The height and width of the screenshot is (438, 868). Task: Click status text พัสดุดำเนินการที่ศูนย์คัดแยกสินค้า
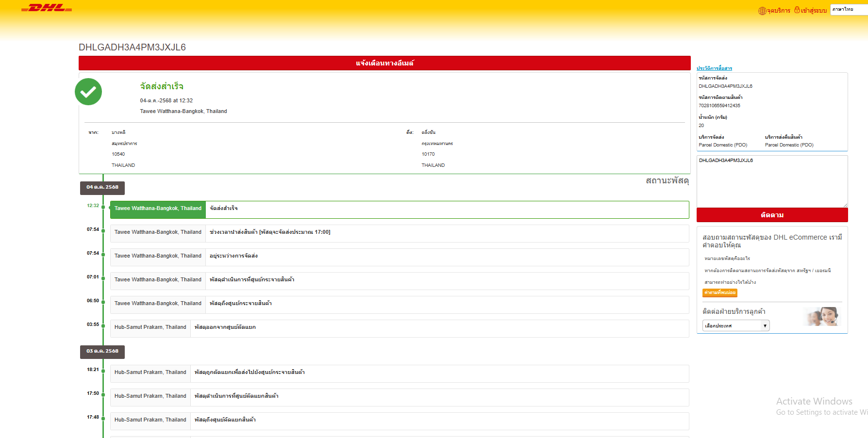tap(236, 396)
